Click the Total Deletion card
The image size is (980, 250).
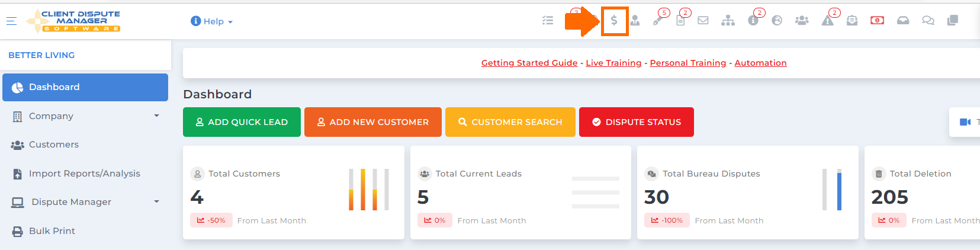point(922,193)
